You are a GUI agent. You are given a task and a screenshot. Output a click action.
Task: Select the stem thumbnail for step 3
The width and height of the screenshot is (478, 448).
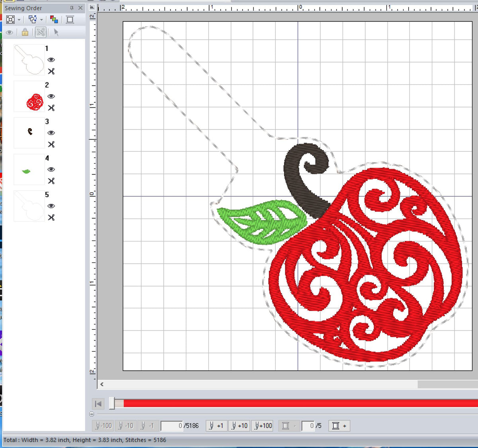click(x=29, y=133)
